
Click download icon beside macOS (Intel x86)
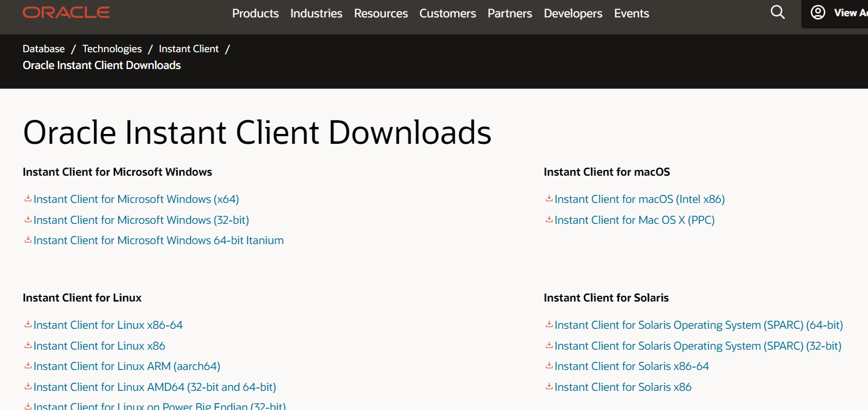(x=549, y=199)
